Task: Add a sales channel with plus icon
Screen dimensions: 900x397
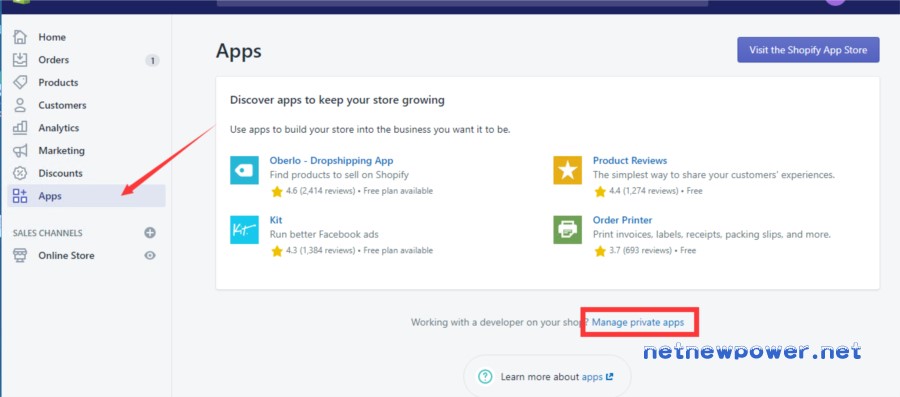Action: (150, 233)
